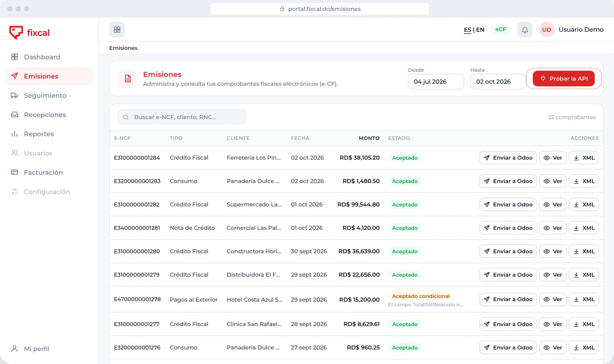This screenshot has height=364, width=614.
Task: Click the fixcal logo
Action: pyautogui.click(x=30, y=33)
